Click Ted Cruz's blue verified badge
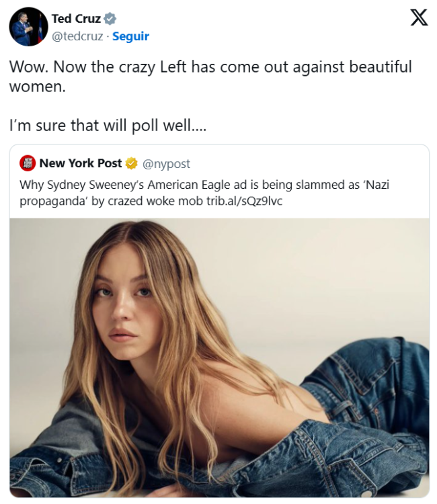The height and width of the screenshot is (504, 437). tap(110, 19)
